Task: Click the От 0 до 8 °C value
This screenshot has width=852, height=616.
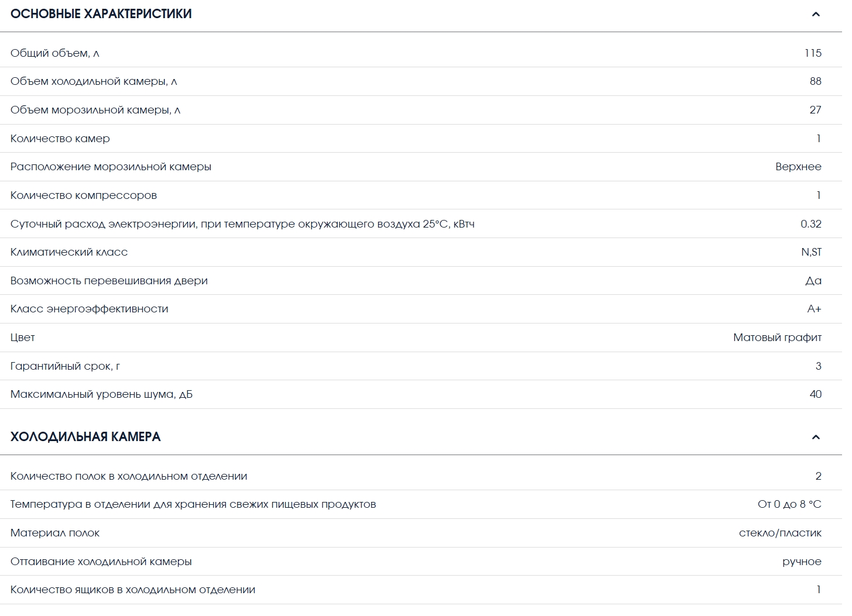Action: click(x=789, y=504)
